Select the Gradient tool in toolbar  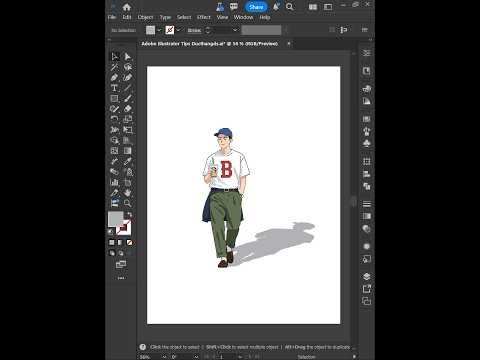coord(128,151)
